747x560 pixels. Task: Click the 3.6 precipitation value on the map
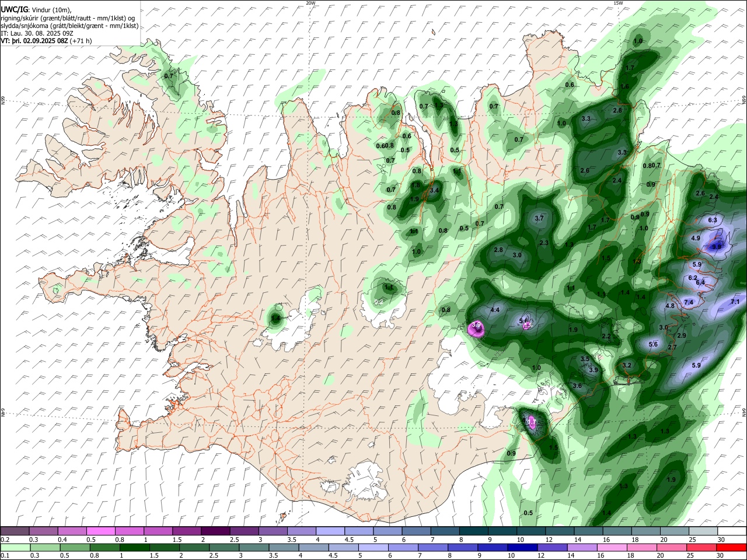[x=577, y=386]
